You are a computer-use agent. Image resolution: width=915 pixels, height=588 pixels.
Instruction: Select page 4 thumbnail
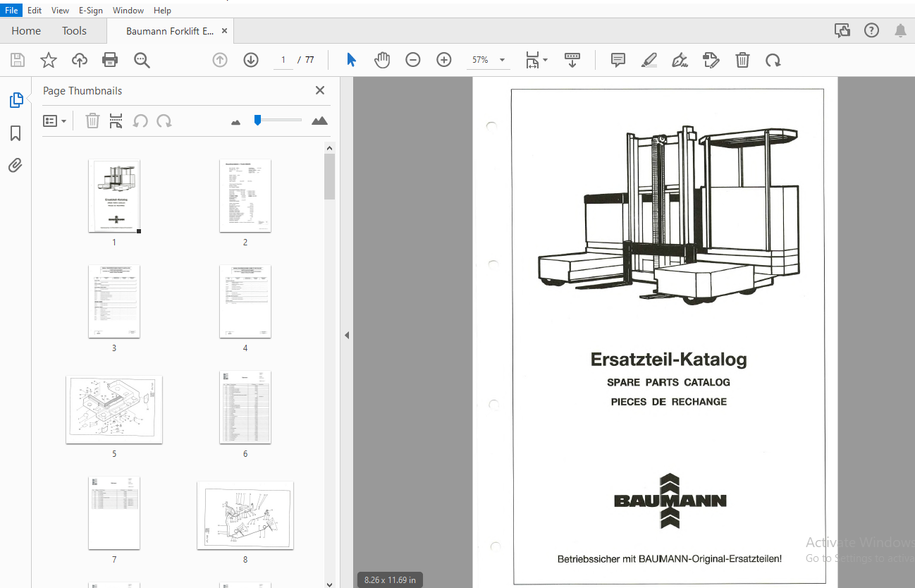click(245, 302)
